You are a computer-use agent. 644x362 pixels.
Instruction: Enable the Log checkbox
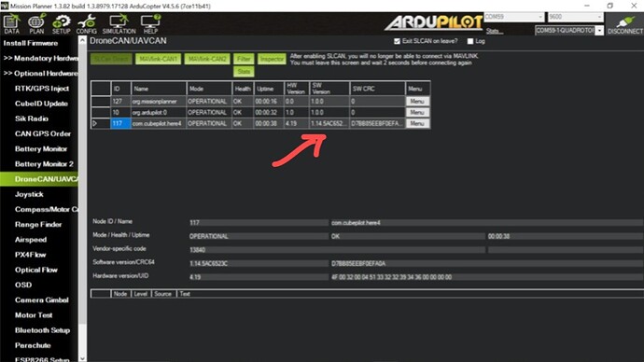point(470,41)
